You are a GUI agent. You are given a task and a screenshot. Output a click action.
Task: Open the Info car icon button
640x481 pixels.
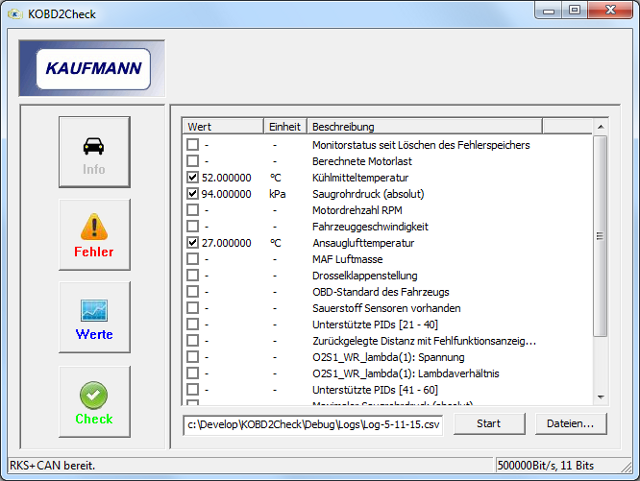(x=94, y=152)
